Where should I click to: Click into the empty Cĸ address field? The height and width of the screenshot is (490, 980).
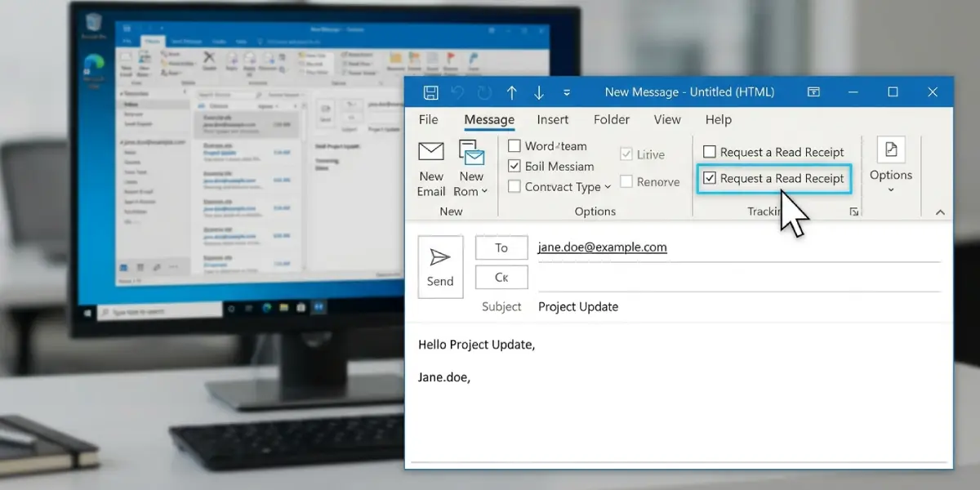point(739,278)
